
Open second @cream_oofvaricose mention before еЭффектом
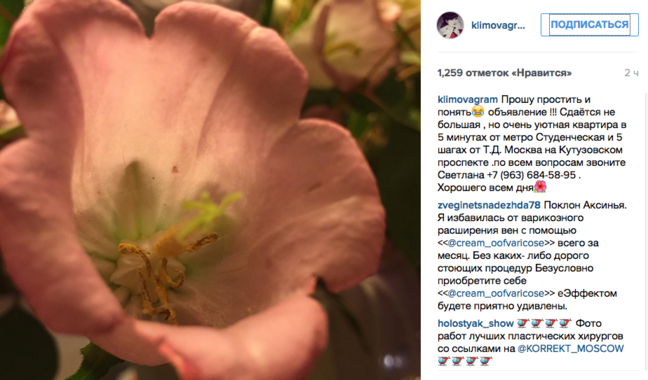pos(496,293)
